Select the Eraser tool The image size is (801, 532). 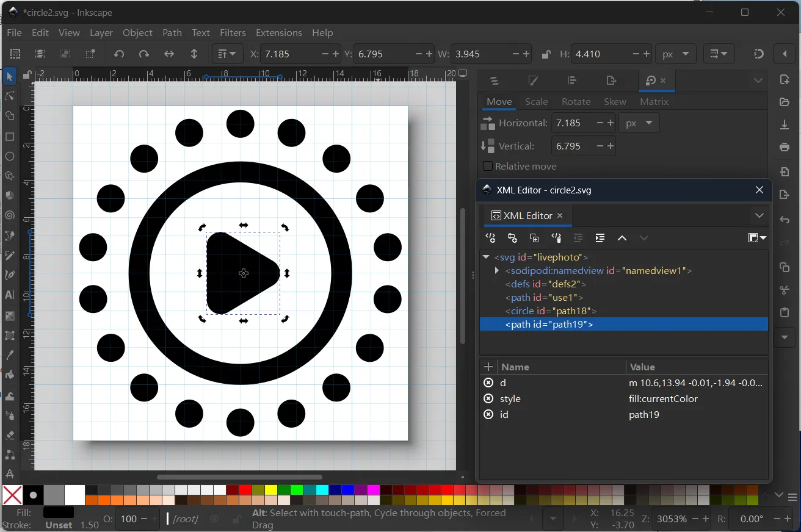tap(9, 435)
